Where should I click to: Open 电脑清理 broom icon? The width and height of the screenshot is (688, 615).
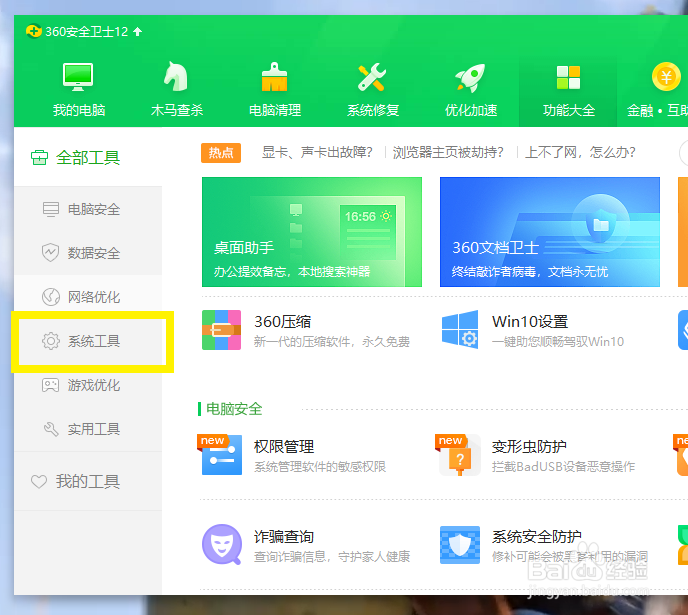(x=274, y=77)
